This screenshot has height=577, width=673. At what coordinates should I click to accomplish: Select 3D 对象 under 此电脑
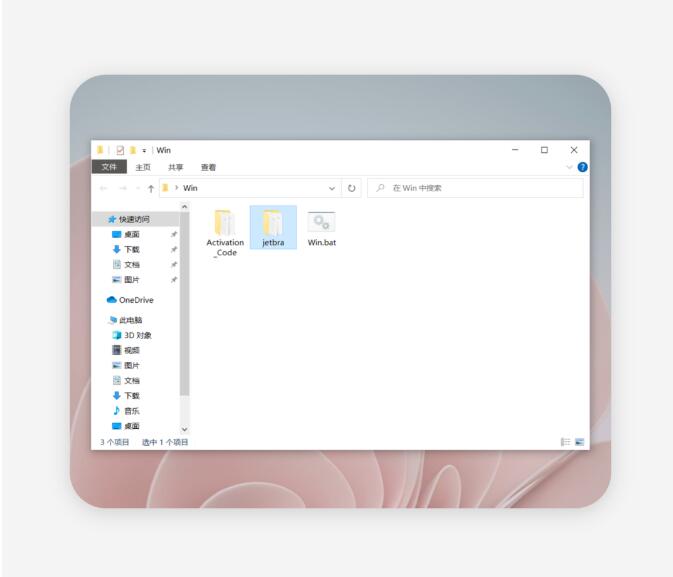[137, 335]
